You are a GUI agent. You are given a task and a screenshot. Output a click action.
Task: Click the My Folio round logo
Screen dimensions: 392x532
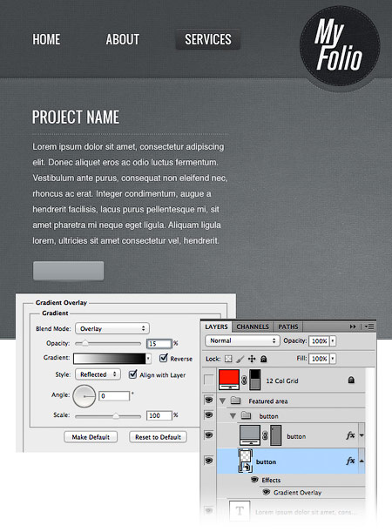tap(340, 46)
